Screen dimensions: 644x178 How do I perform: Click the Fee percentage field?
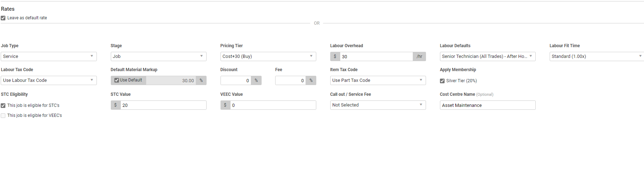pyautogui.click(x=291, y=80)
